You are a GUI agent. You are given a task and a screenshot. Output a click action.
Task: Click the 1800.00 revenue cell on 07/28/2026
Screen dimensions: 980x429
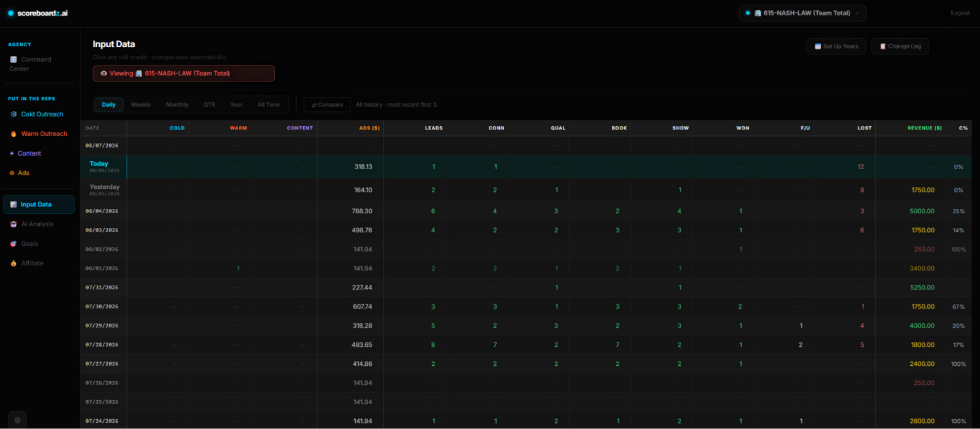911,344
